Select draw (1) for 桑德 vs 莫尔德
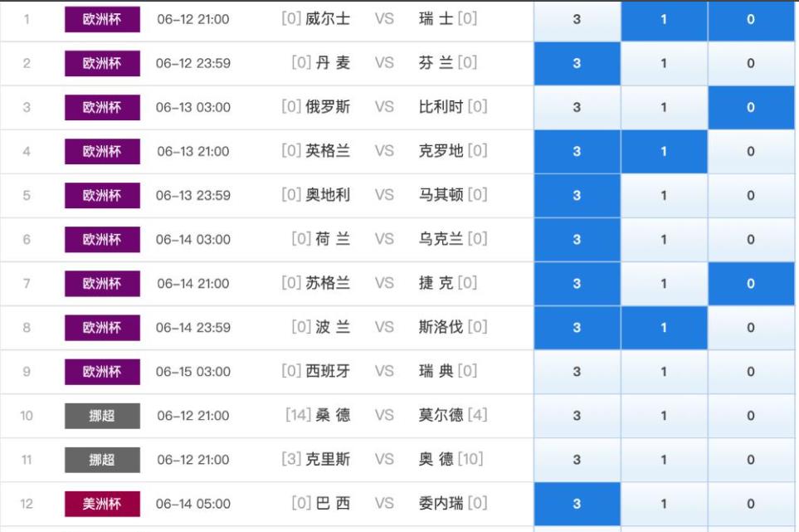799x532 pixels. [x=664, y=416]
